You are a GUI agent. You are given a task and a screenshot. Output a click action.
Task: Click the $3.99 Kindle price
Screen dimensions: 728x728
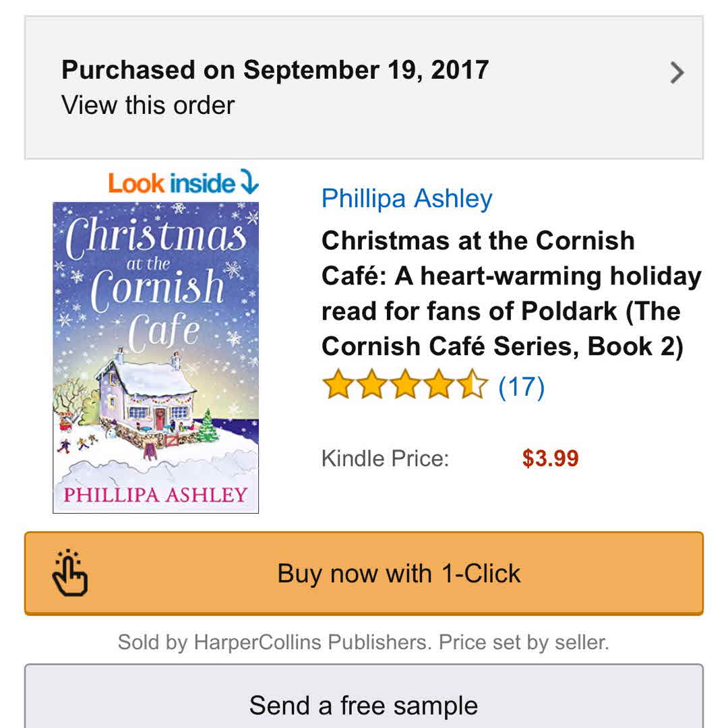(x=550, y=459)
